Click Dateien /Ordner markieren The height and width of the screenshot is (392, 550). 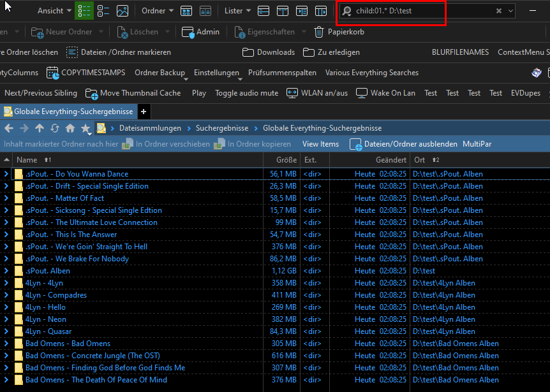119,52
